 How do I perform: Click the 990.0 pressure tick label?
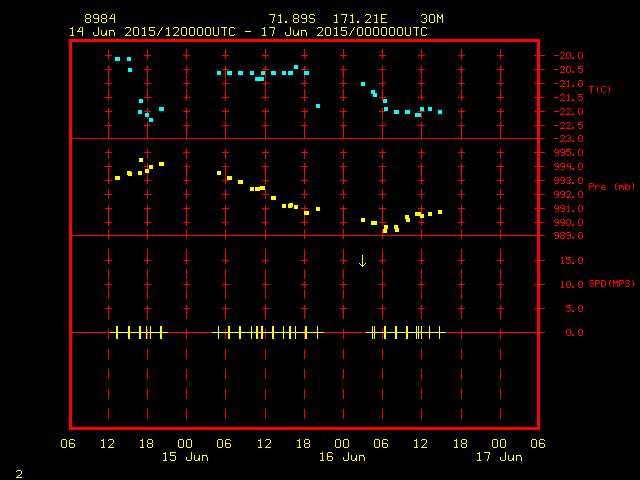tap(569, 223)
